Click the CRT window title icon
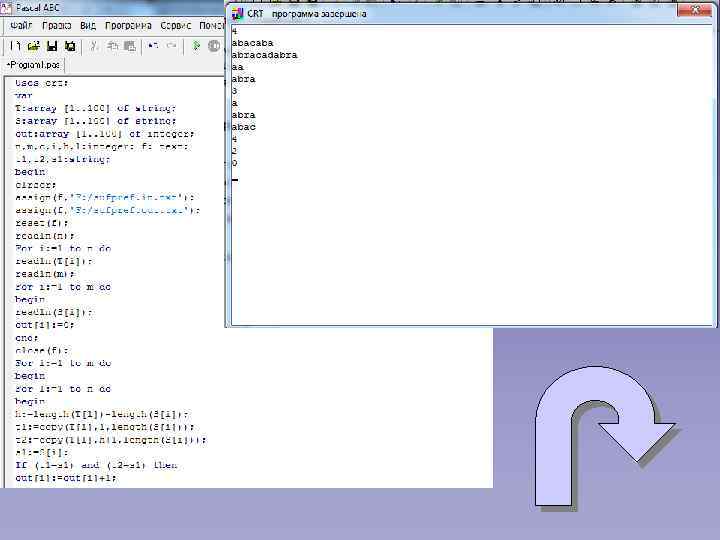This screenshot has width=720, height=540. pos(237,14)
